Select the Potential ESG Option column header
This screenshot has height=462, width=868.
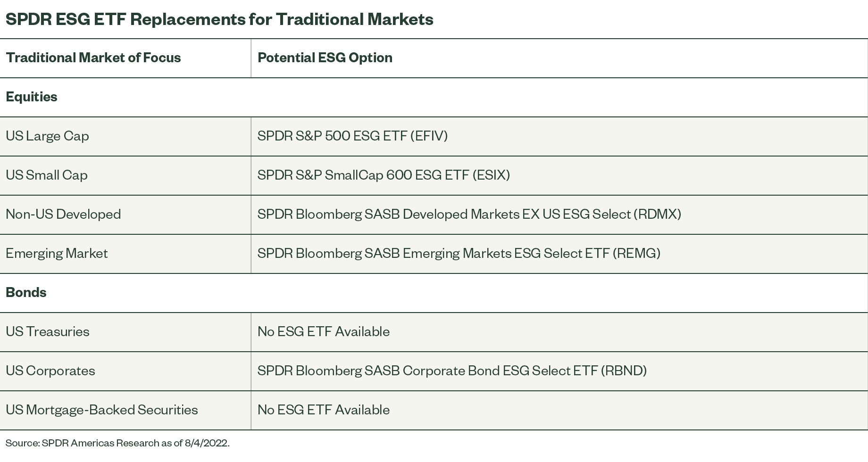(325, 58)
